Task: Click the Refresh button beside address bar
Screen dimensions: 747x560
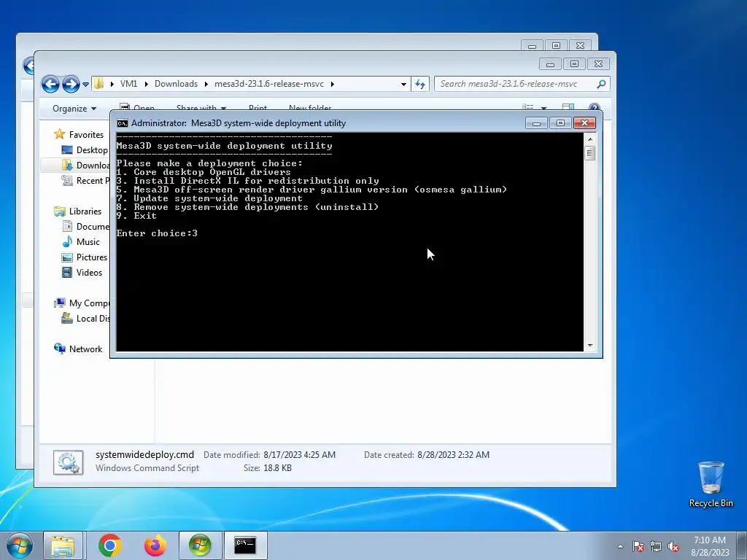Action: pyautogui.click(x=419, y=85)
